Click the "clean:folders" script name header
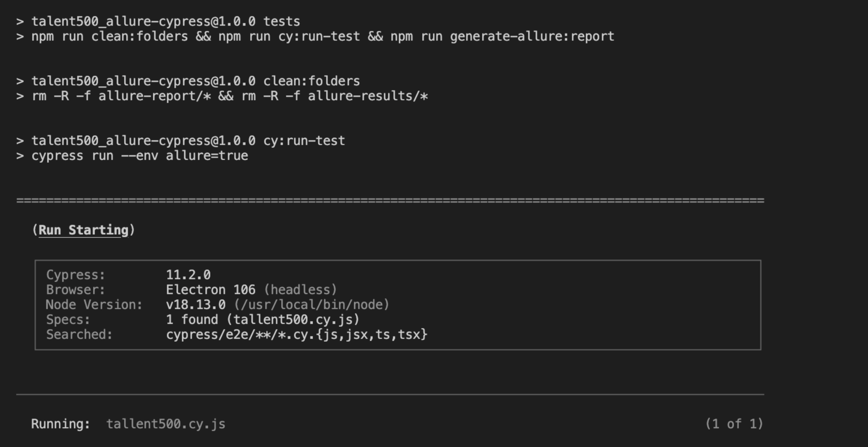 311,81
